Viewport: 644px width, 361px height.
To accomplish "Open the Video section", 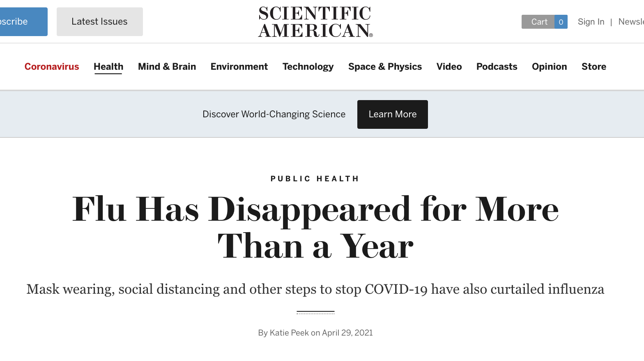I will pyautogui.click(x=449, y=66).
